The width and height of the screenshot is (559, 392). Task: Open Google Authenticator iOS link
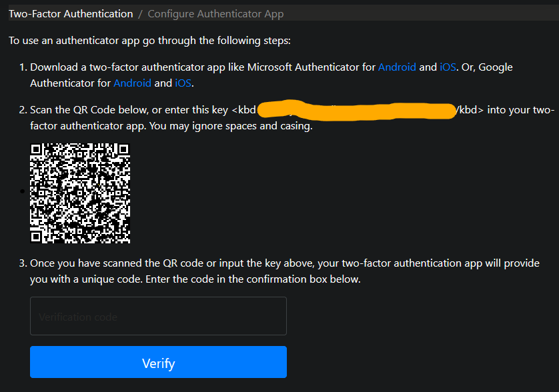point(183,83)
